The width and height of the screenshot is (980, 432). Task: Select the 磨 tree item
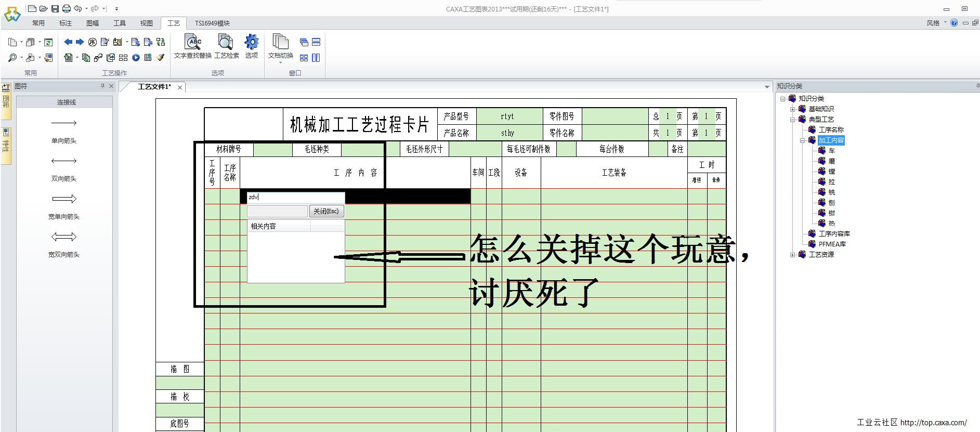(832, 161)
